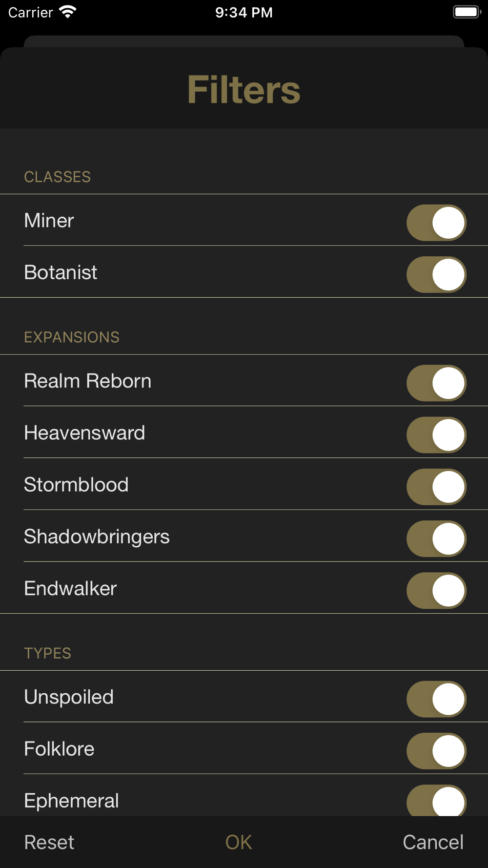Toggle the Heavensward expansion switch
The height and width of the screenshot is (868, 488).
(x=436, y=434)
